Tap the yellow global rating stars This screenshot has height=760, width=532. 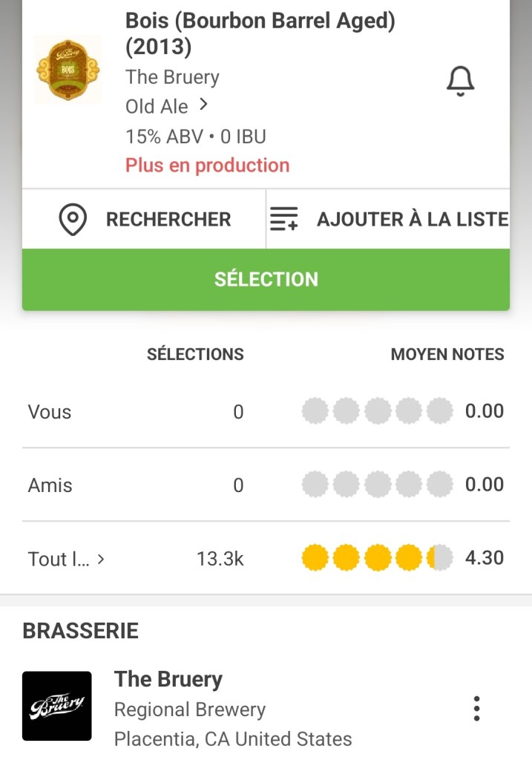point(377,558)
